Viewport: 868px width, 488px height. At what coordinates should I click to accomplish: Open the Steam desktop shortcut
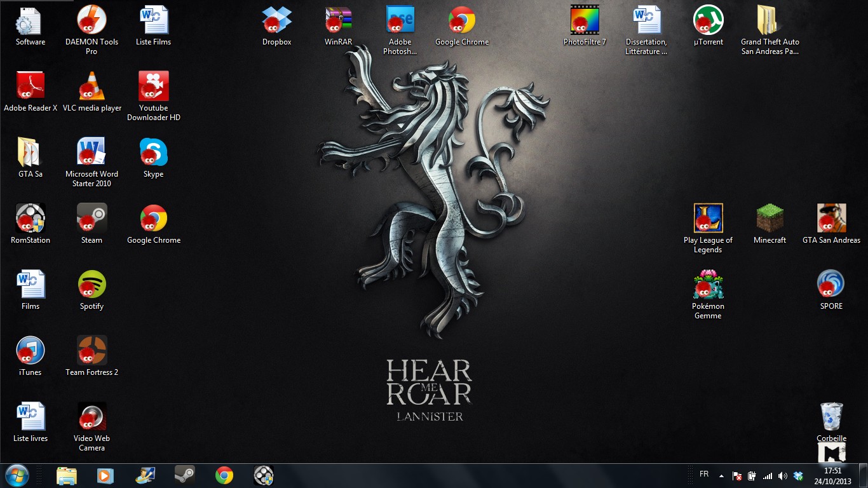(92, 219)
